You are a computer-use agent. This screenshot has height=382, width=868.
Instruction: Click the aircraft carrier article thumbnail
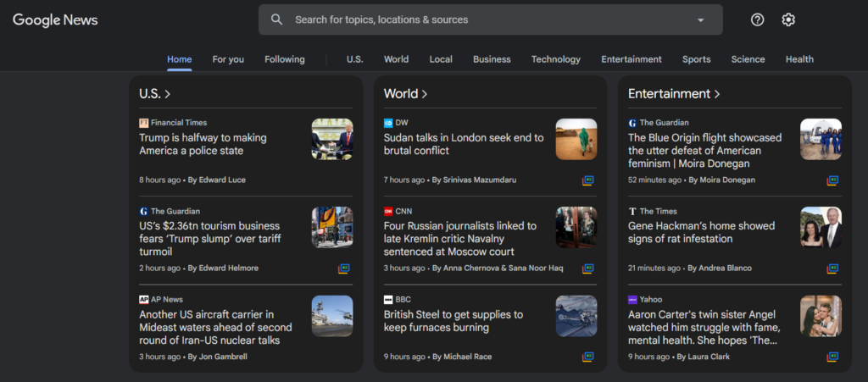click(x=332, y=316)
